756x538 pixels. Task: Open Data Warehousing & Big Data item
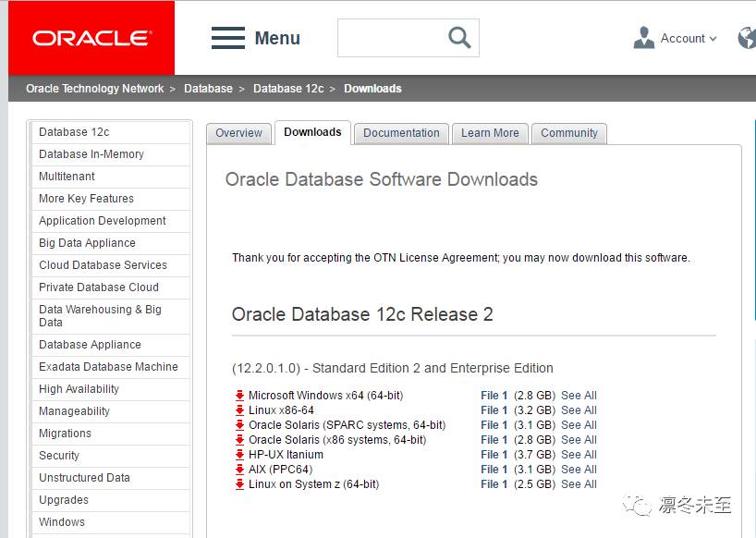[x=111, y=316]
